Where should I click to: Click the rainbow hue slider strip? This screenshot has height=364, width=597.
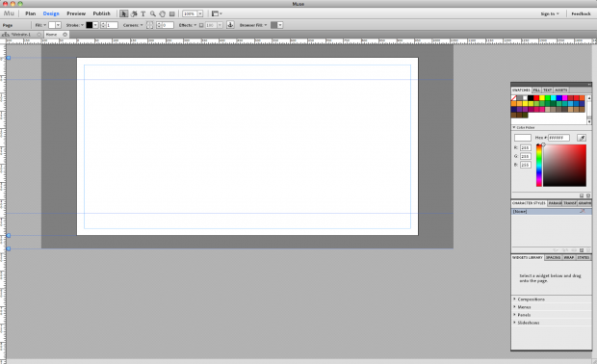pos(539,166)
